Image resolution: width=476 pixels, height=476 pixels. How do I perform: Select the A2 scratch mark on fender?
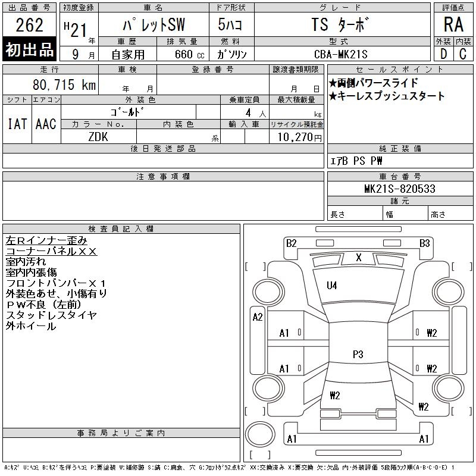[x=258, y=317]
